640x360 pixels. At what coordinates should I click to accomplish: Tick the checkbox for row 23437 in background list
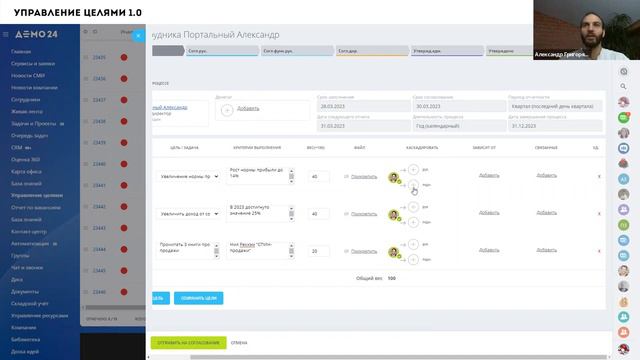86,100
